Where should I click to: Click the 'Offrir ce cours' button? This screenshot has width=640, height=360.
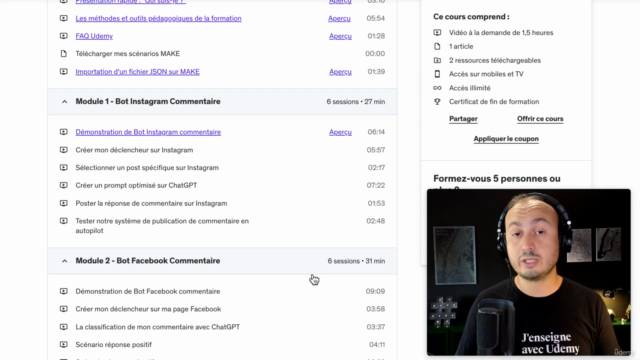click(x=540, y=119)
